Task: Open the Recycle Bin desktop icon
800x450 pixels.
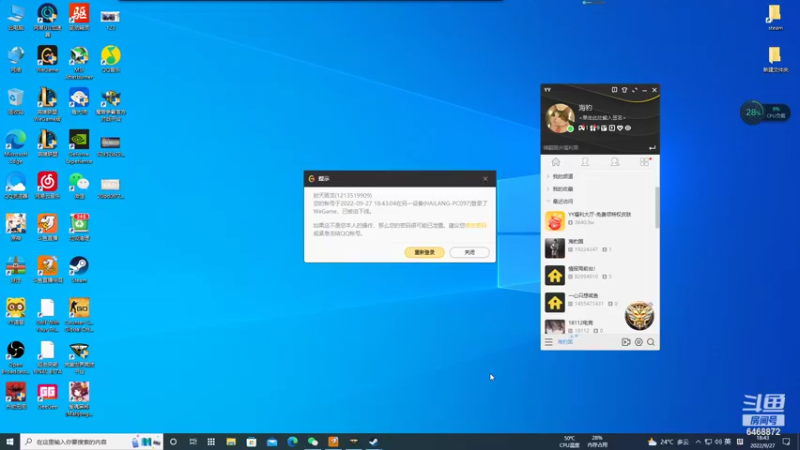Action: click(16, 101)
